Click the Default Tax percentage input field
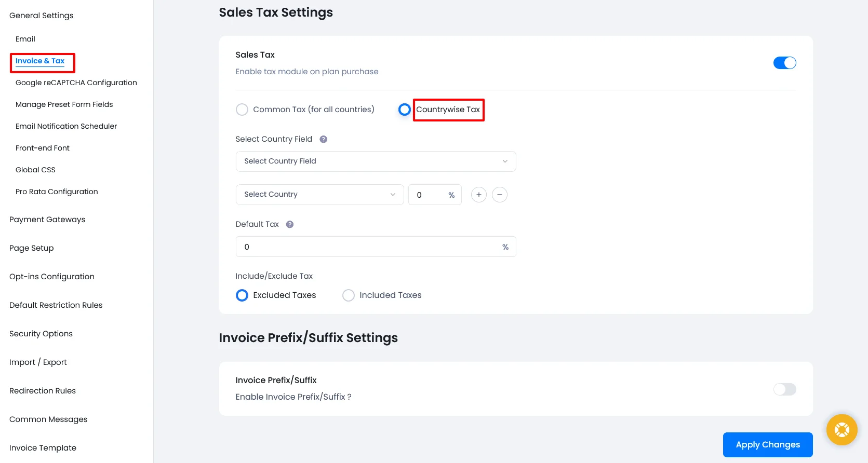This screenshot has width=868, height=463. [369, 247]
